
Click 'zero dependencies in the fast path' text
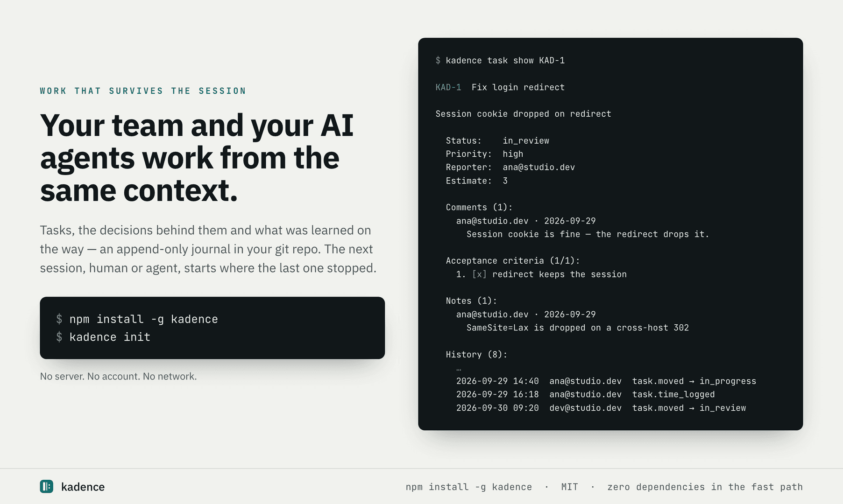[x=705, y=487]
